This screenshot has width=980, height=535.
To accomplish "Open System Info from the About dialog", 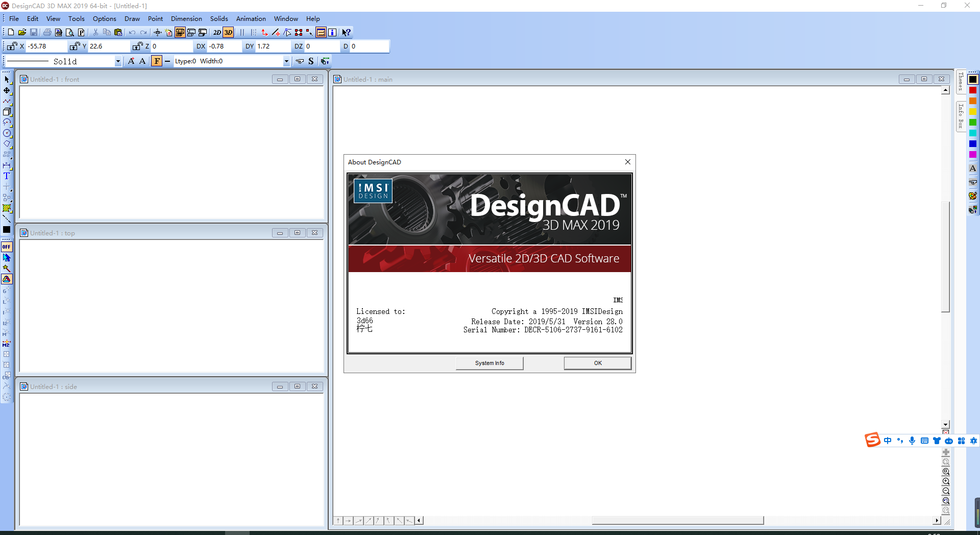I will (x=489, y=363).
